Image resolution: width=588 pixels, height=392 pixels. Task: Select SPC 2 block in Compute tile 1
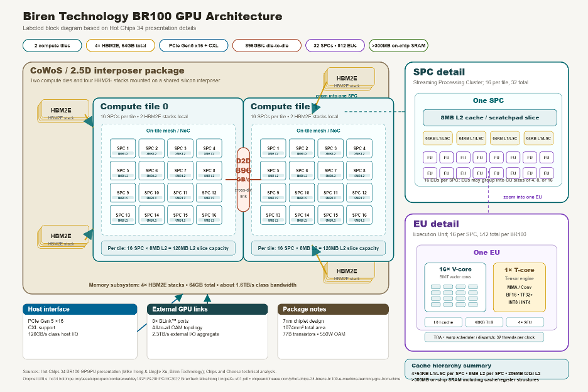pyautogui.click(x=302, y=148)
